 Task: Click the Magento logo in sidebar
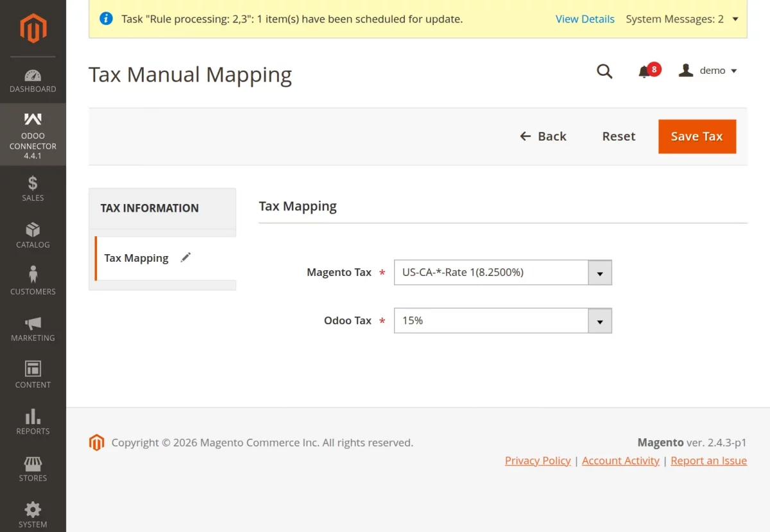point(33,28)
